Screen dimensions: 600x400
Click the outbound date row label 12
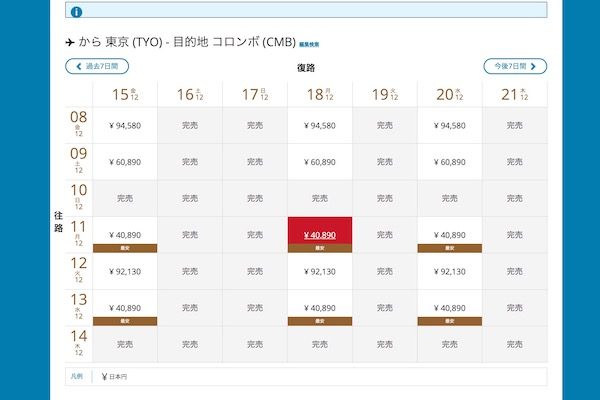coord(78,269)
